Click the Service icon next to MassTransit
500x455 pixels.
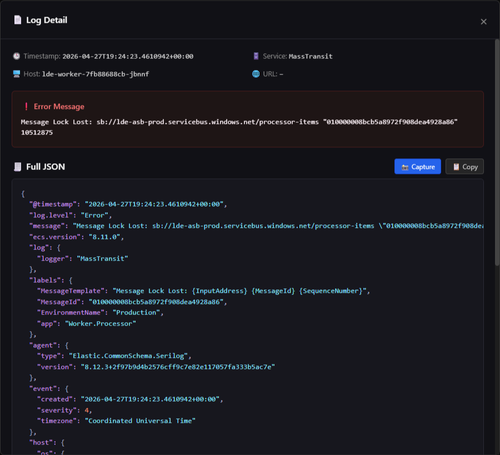[x=256, y=56]
